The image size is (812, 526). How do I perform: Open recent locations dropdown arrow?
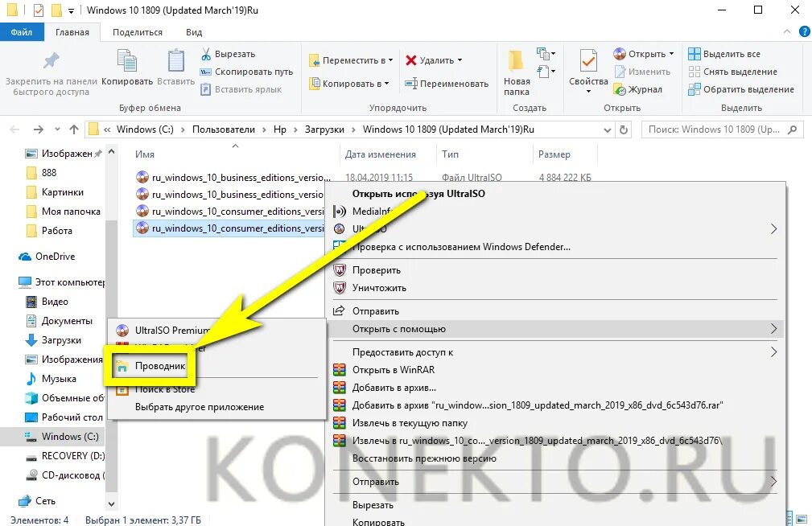57,129
